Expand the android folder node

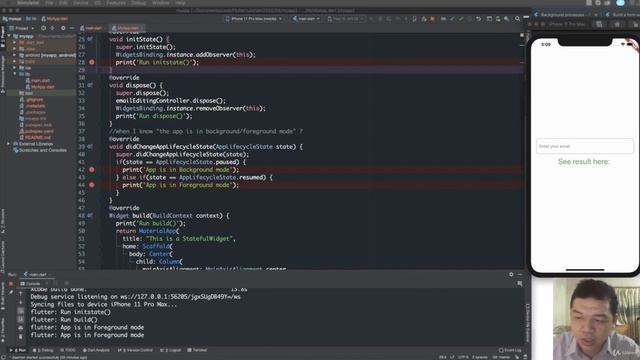coord(15,55)
